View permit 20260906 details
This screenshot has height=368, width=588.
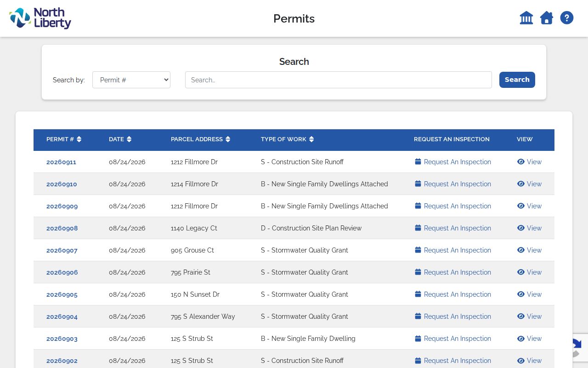(x=529, y=272)
